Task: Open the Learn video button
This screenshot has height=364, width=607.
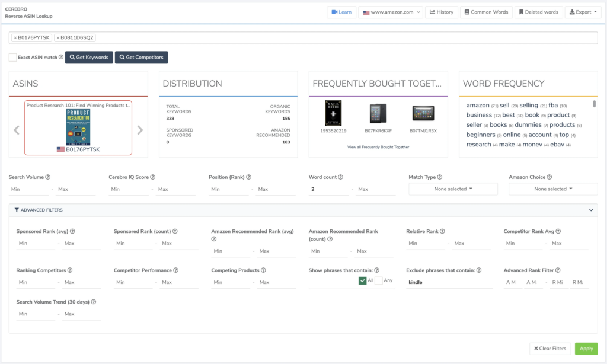Action: [x=341, y=12]
